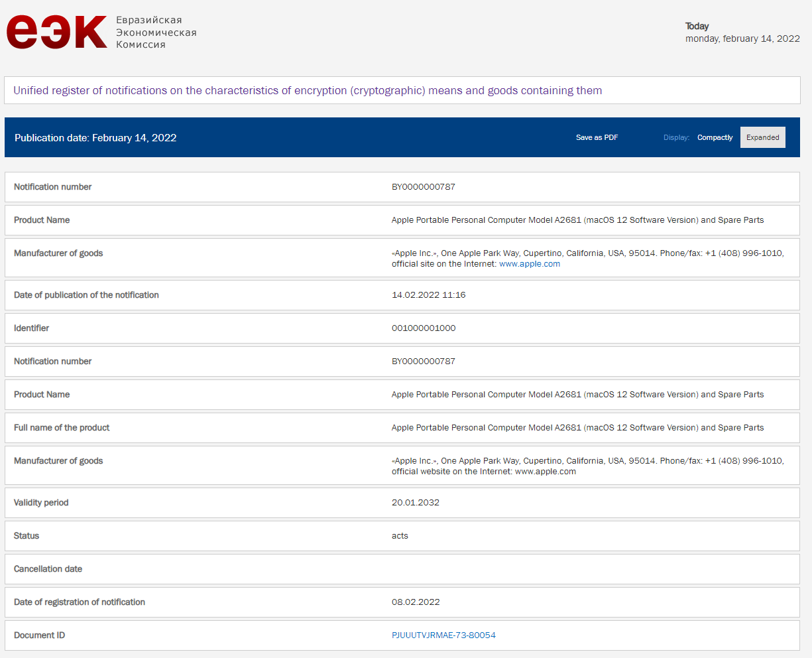Click the Today heading

tap(697, 26)
